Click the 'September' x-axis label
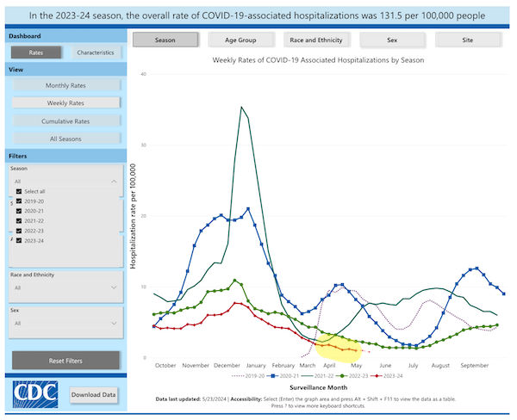This screenshot has height=420, width=517. tap(475, 365)
